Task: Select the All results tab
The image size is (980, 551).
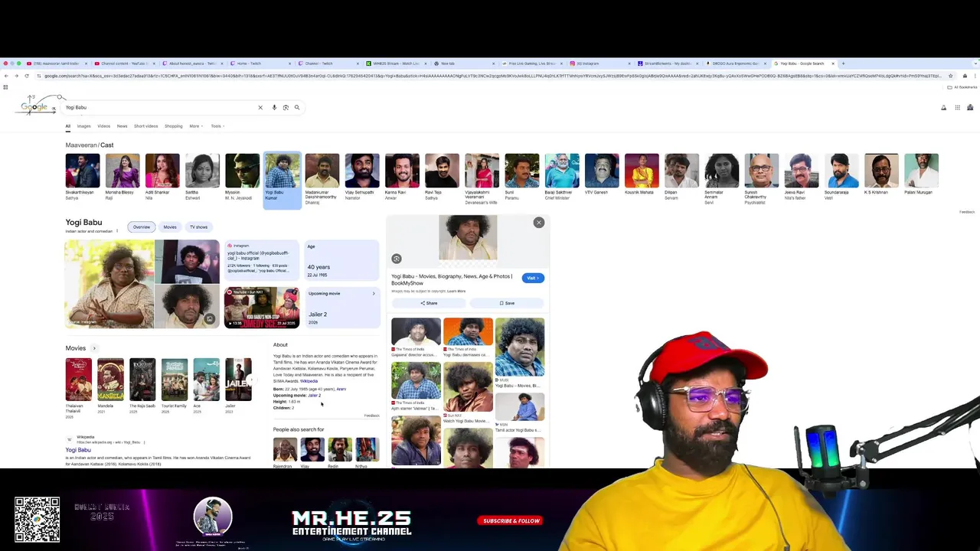Action: [x=67, y=126]
